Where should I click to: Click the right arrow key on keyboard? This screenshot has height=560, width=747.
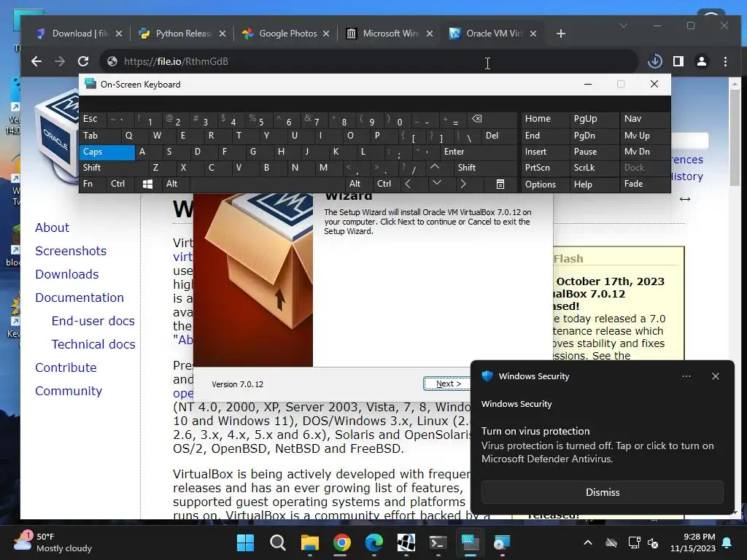[x=462, y=184]
